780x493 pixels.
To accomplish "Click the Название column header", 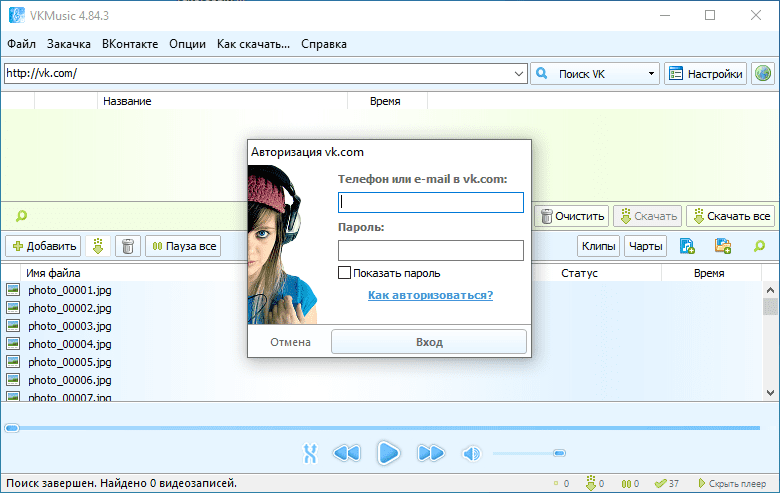I will coord(222,101).
